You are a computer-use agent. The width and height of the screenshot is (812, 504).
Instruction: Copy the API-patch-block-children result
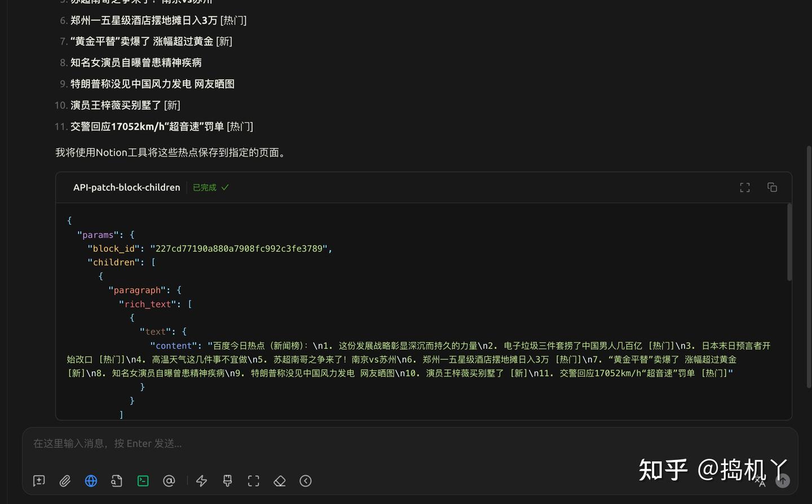click(773, 187)
